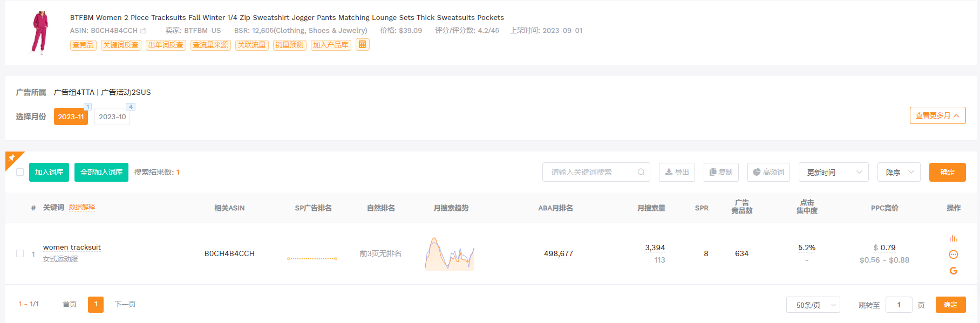This screenshot has width=980, height=323.
Task: Click the 跳转至 page number input field
Action: point(899,305)
